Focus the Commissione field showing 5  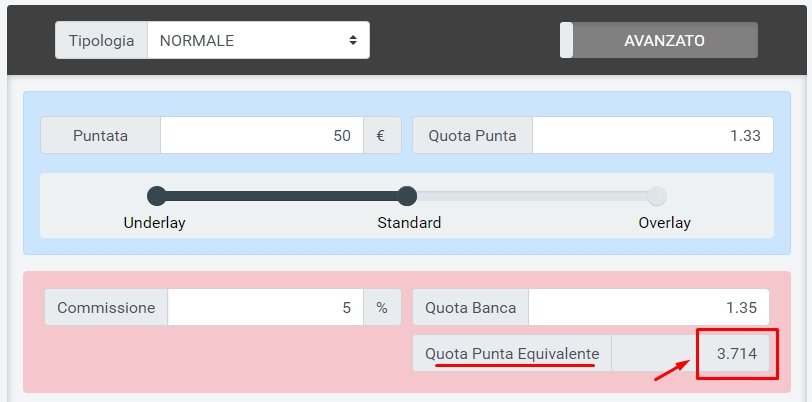[265, 308]
